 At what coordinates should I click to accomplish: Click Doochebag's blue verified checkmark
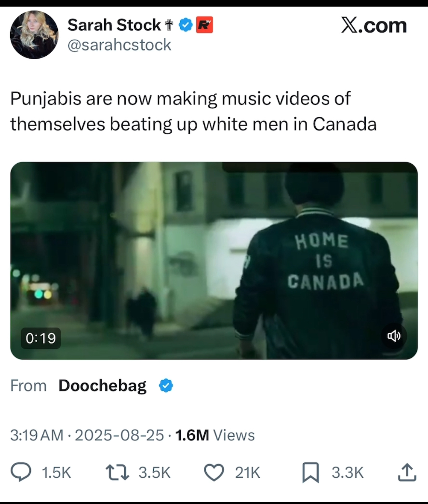[166, 385]
